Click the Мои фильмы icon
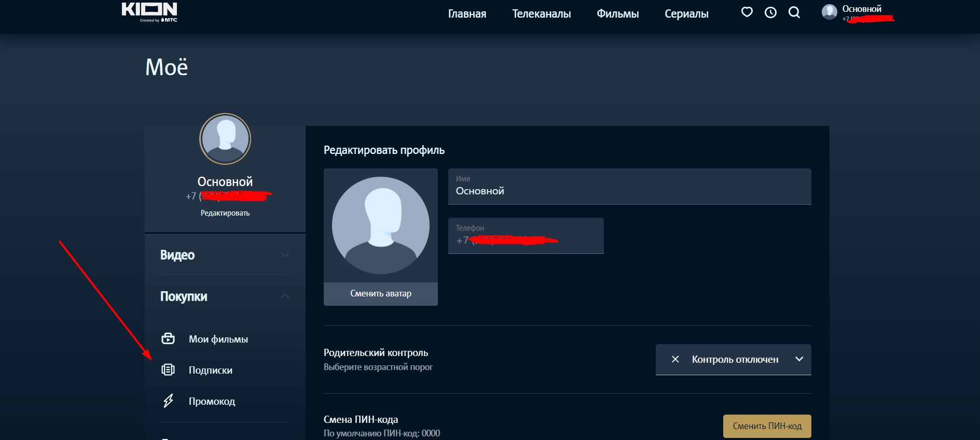The height and width of the screenshot is (440, 980). (x=168, y=339)
